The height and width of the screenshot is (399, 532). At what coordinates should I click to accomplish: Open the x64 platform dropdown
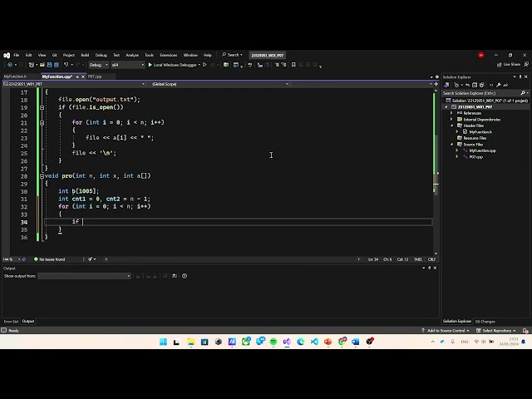tap(128, 65)
